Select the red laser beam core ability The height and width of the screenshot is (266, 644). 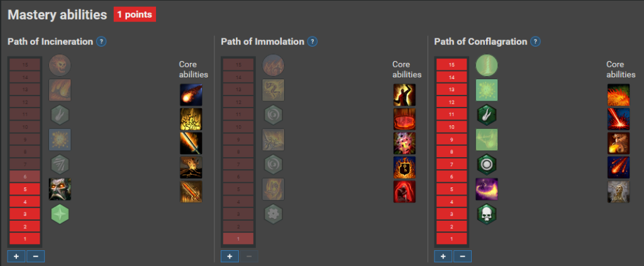[619, 119]
